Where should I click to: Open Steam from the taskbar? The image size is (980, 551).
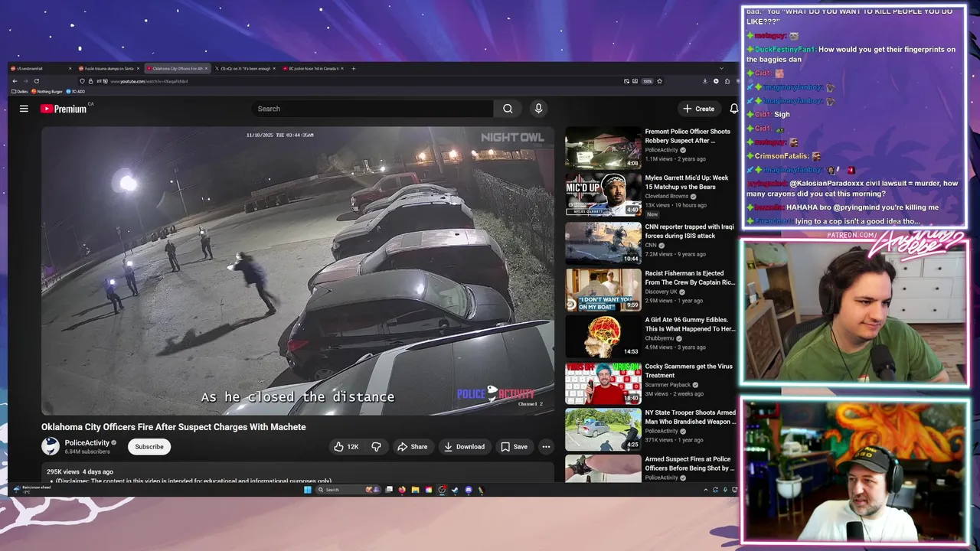(x=455, y=490)
